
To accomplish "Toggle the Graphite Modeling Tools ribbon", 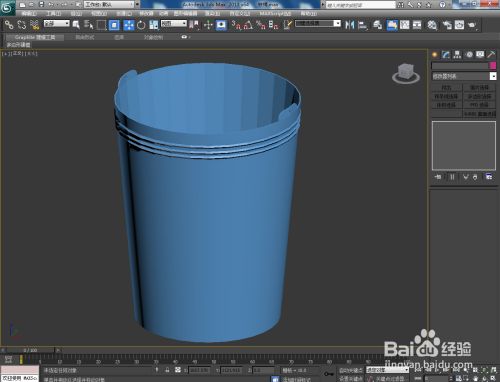I will [392, 25].
